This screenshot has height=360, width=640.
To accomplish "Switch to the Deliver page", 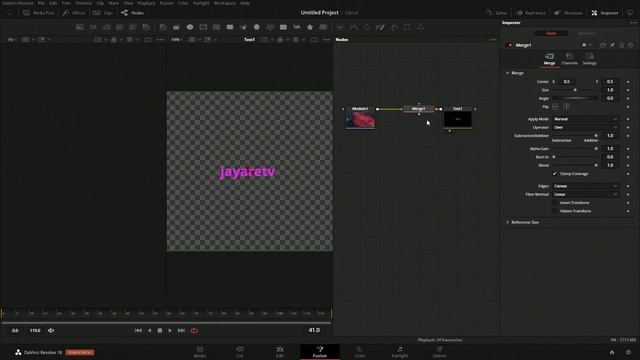I will pos(439,352).
